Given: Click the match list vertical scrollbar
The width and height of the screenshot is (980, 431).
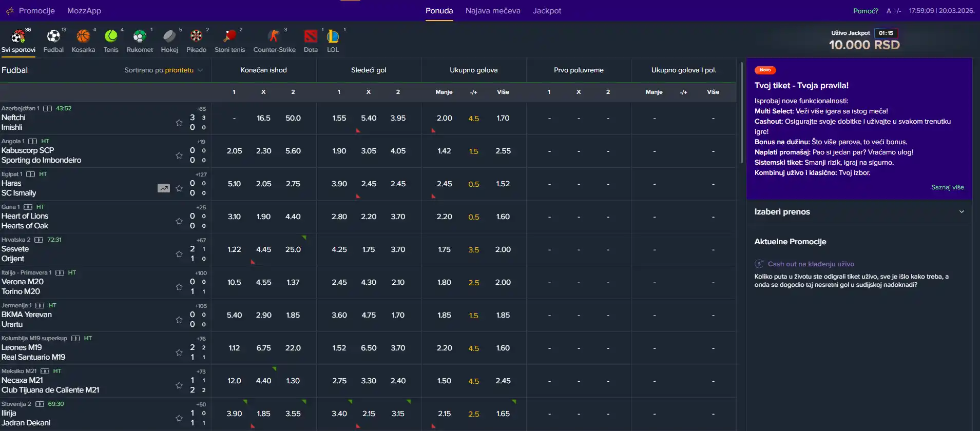Looking at the screenshot, I should click(x=741, y=113).
